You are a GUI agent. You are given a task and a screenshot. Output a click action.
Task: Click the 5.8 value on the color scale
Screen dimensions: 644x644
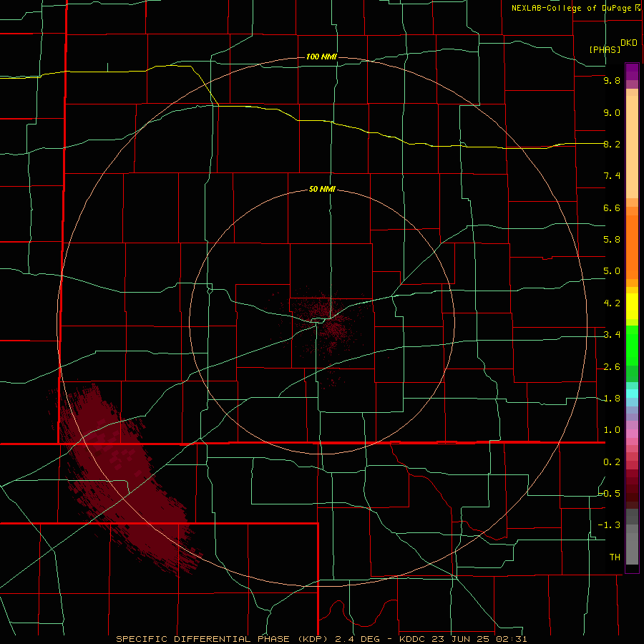(x=612, y=240)
